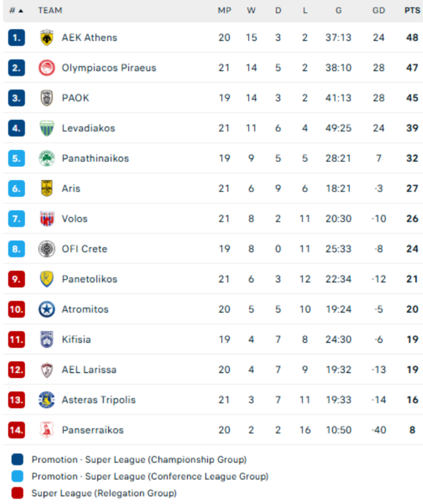423x504 pixels.
Task: Click the Volos team logo
Action: tap(47, 219)
